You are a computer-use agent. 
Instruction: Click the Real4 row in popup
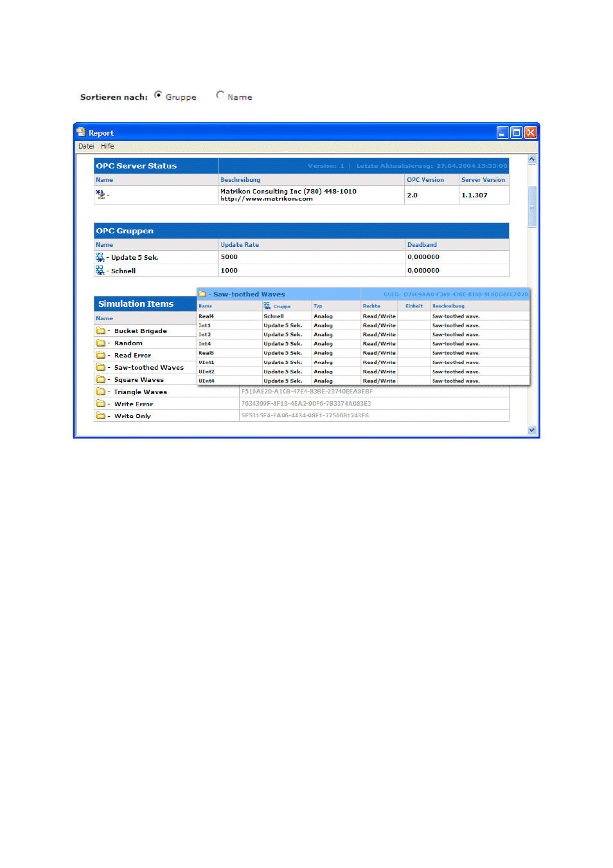[x=363, y=316]
